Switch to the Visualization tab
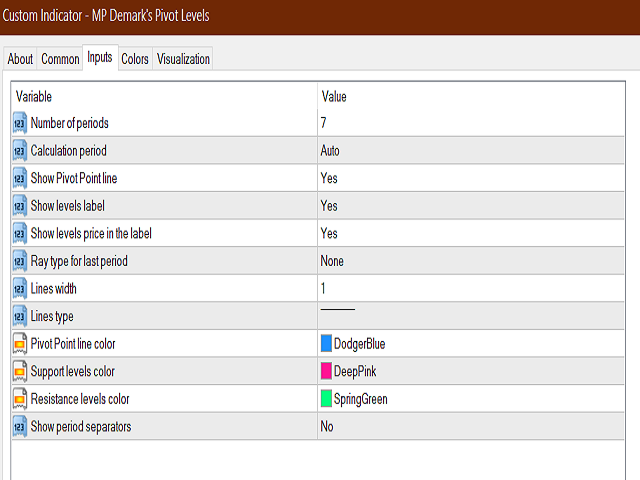This screenshot has width=640, height=480. pos(183,59)
